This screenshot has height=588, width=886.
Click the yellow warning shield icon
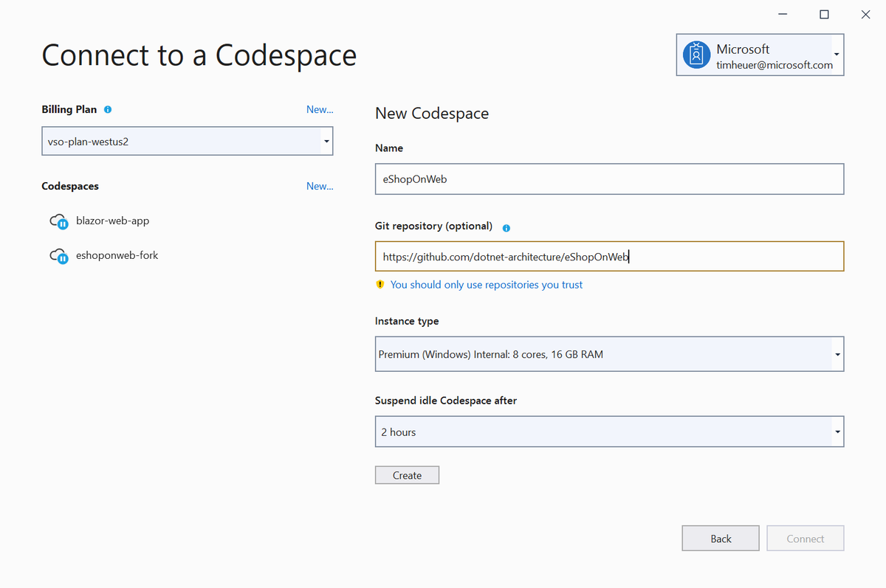pos(380,284)
